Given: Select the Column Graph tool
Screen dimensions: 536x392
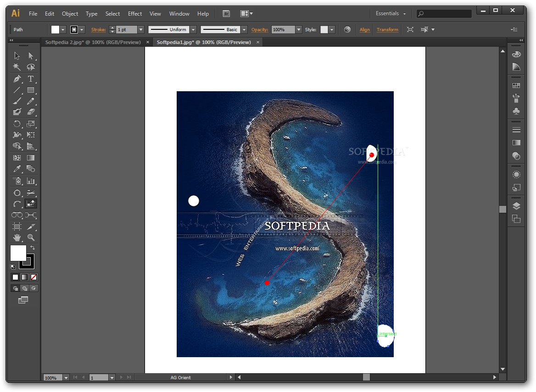Looking at the screenshot, I should [x=31, y=181].
